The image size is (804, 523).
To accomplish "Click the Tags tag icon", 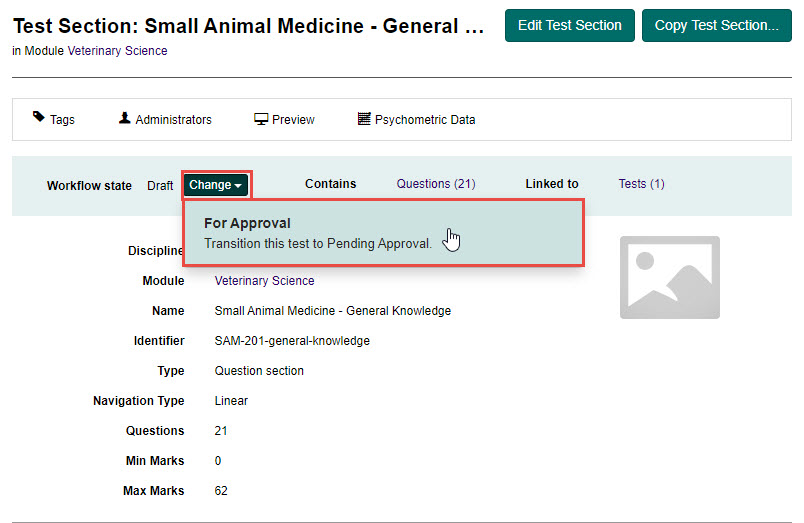I will coord(39,118).
